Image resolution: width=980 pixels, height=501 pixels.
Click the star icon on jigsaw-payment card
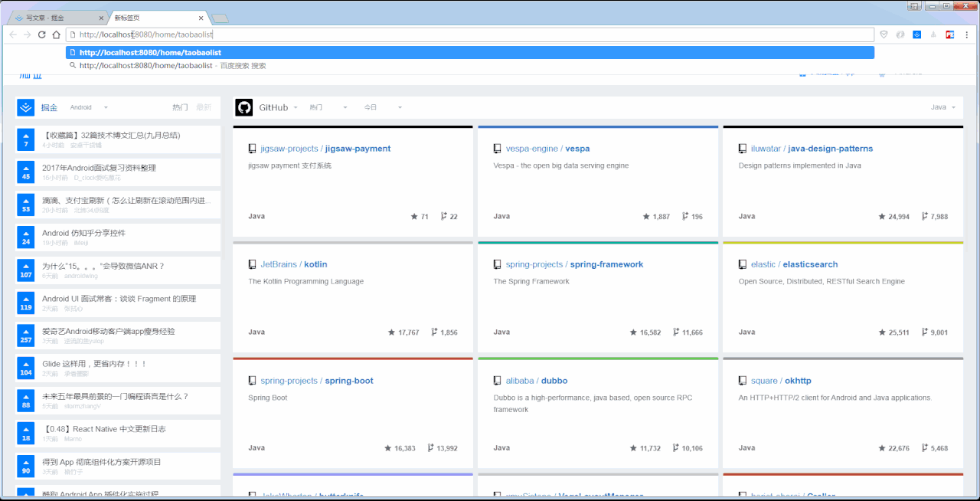pos(414,217)
